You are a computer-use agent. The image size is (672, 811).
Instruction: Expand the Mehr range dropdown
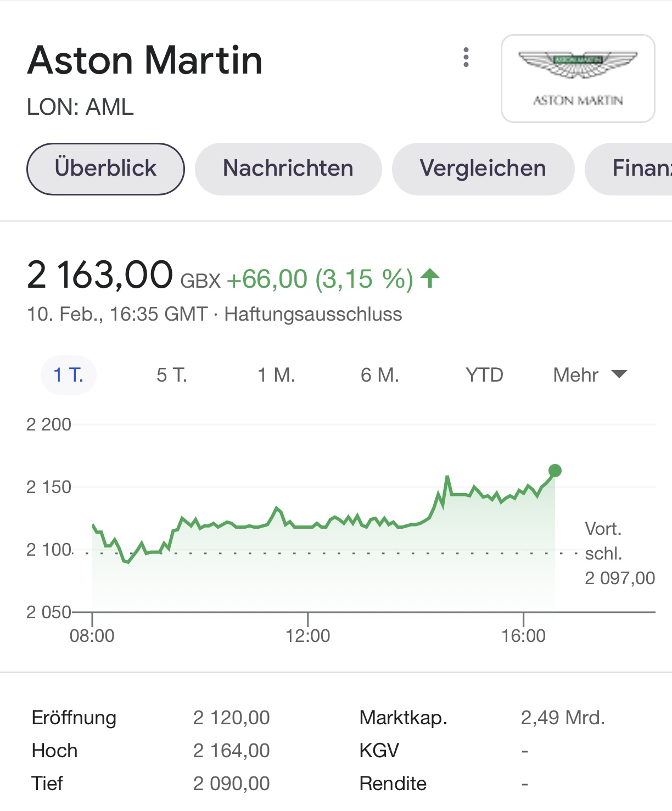590,375
